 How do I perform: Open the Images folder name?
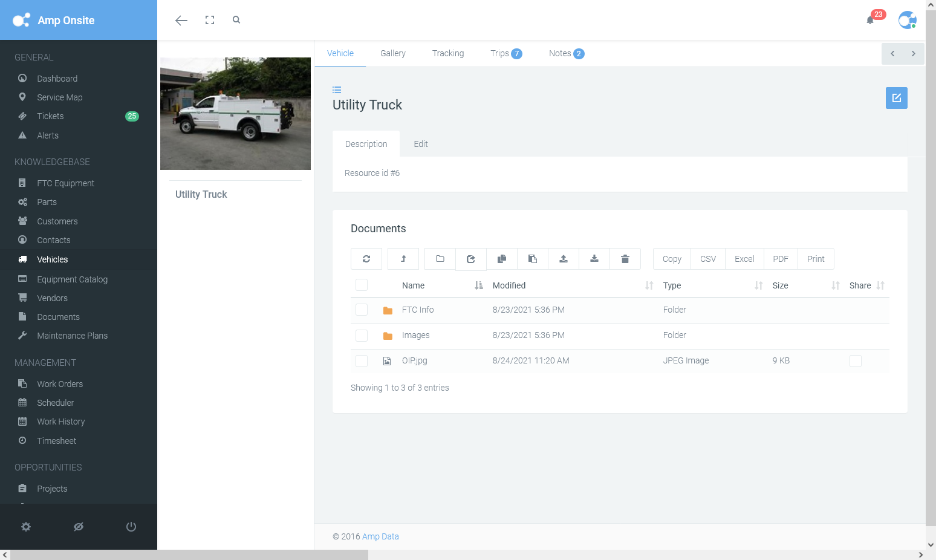(x=416, y=335)
